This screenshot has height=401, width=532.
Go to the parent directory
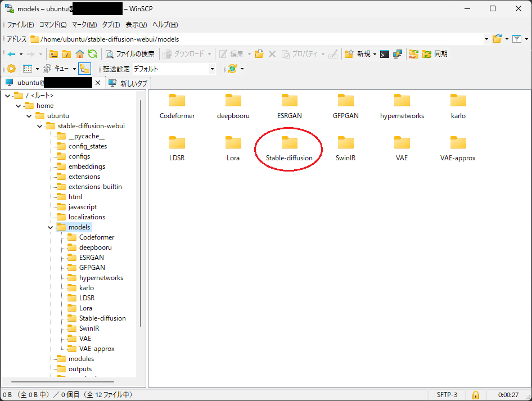54,54
